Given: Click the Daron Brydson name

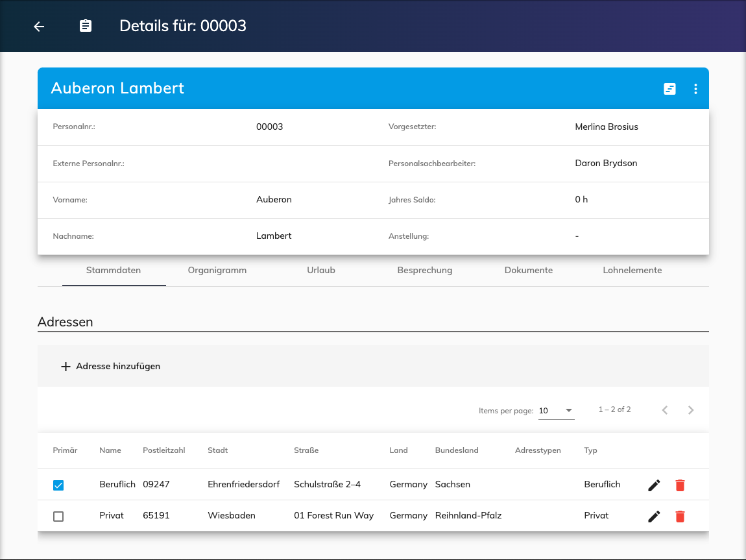Looking at the screenshot, I should (606, 163).
